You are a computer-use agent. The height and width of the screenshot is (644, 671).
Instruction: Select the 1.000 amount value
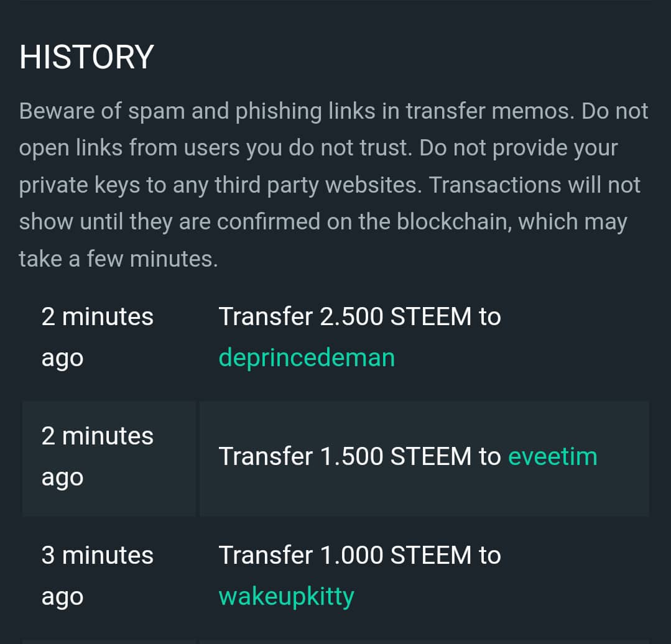point(351,555)
